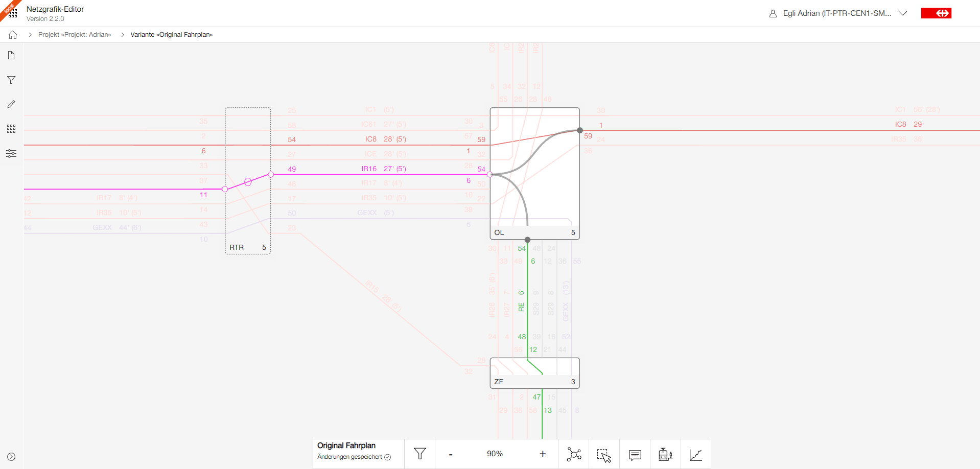This screenshot has width=980, height=469.
Task: Select the document tool in the left sidebar
Action: pyautogui.click(x=11, y=55)
